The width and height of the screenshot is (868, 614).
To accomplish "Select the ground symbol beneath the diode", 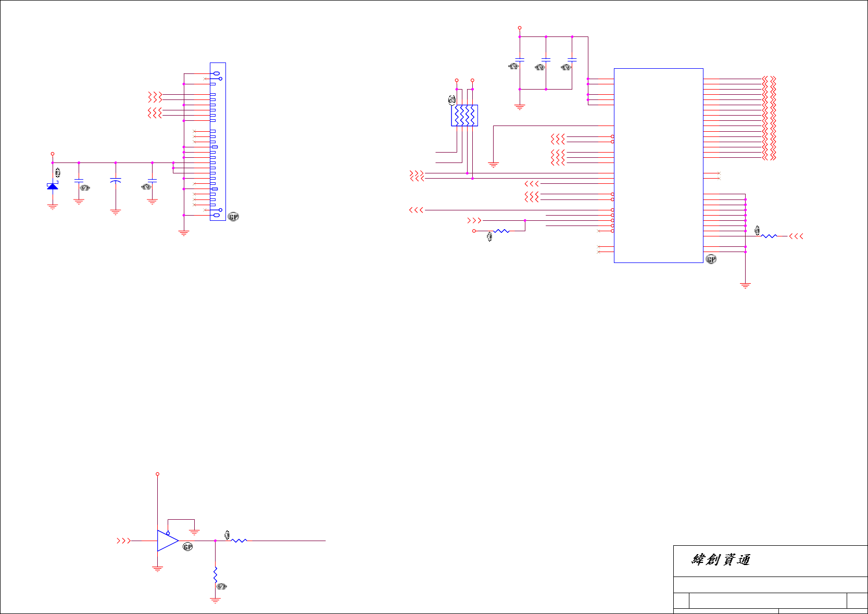I will (53, 206).
